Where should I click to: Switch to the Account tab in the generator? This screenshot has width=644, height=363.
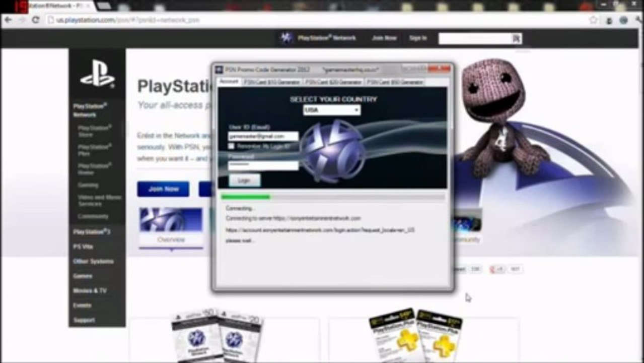229,82
